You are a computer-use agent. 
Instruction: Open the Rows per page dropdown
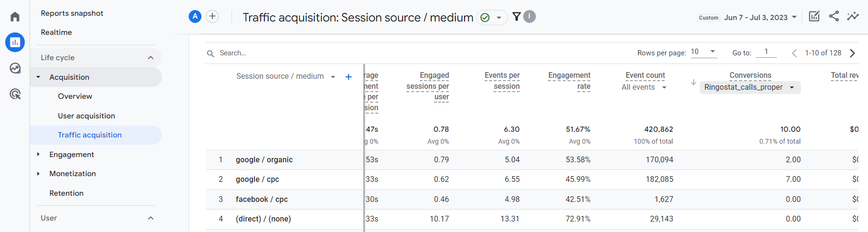coord(703,52)
